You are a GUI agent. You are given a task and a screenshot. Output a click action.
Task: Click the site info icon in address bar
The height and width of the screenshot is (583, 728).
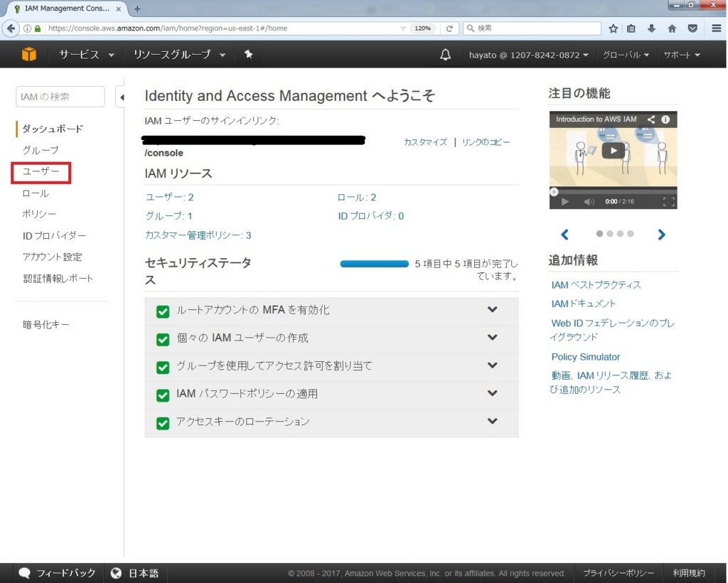click(28, 28)
